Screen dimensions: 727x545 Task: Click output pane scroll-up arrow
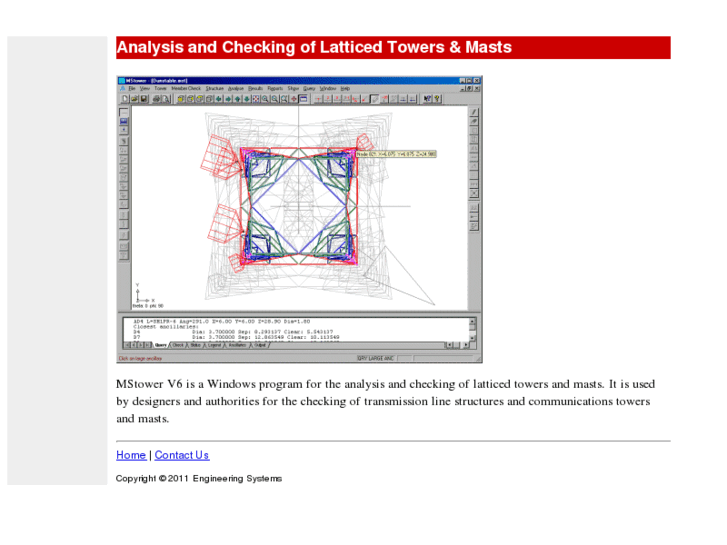[x=472, y=321]
